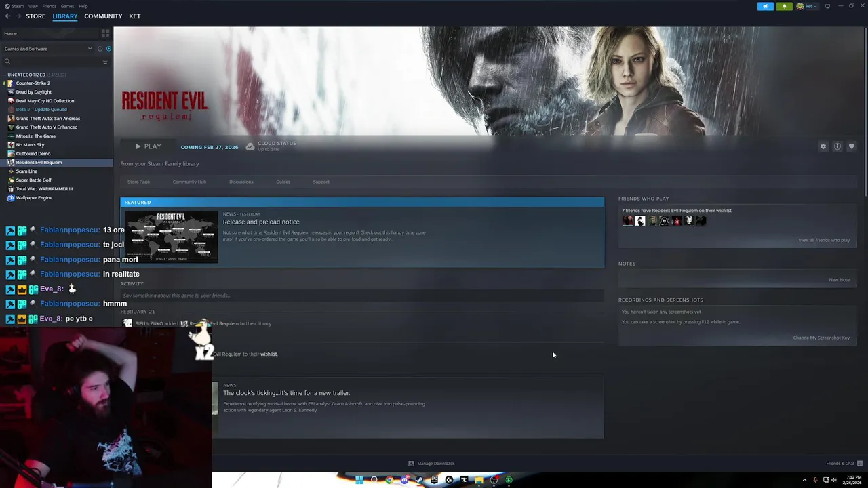Toggle sort by recent clock icon
The width and height of the screenshot is (868, 488).
(x=100, y=49)
